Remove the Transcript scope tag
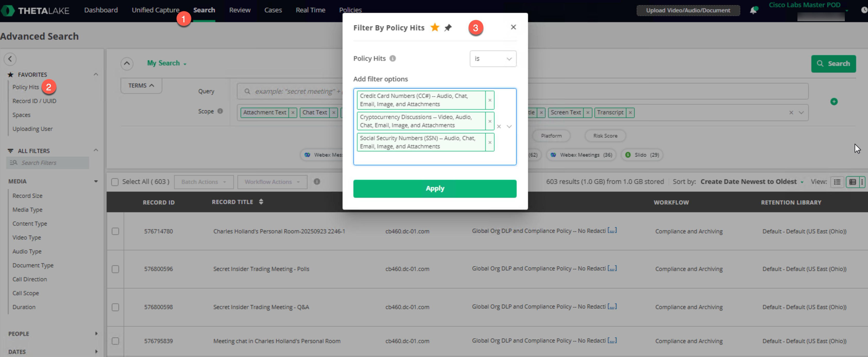The height and width of the screenshot is (357, 868). click(x=630, y=113)
